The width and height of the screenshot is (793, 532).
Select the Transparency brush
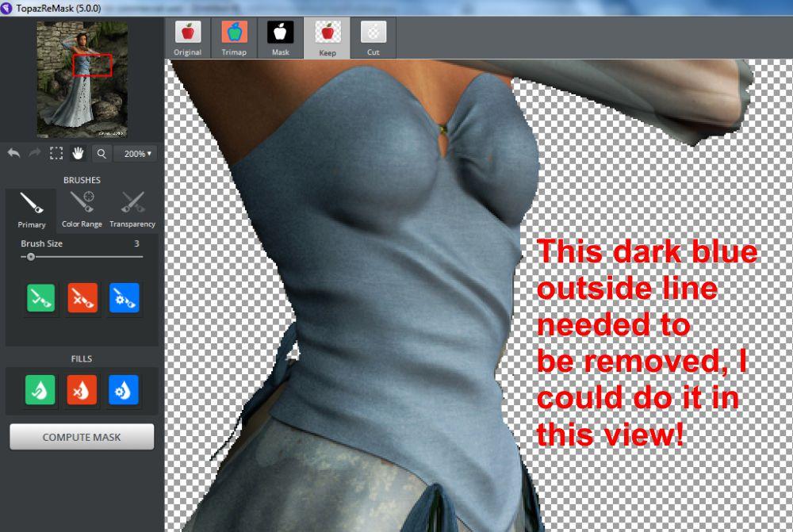[x=132, y=210]
